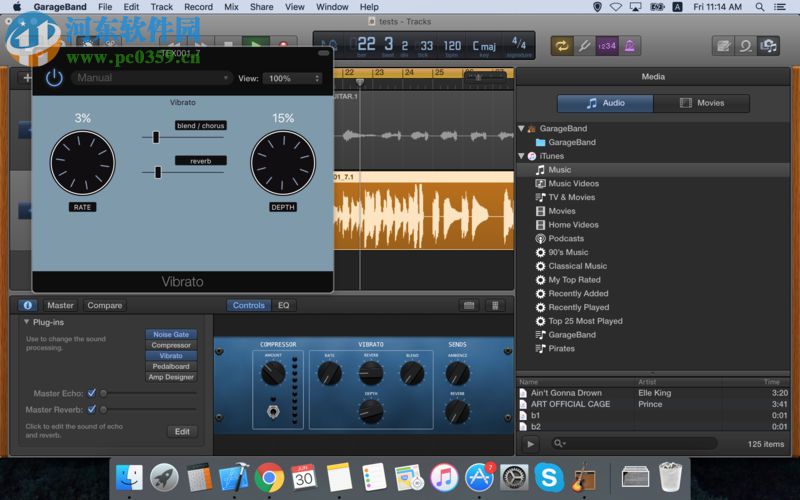Sort media list by Artist column
The width and height of the screenshot is (800, 500).
tap(647, 382)
